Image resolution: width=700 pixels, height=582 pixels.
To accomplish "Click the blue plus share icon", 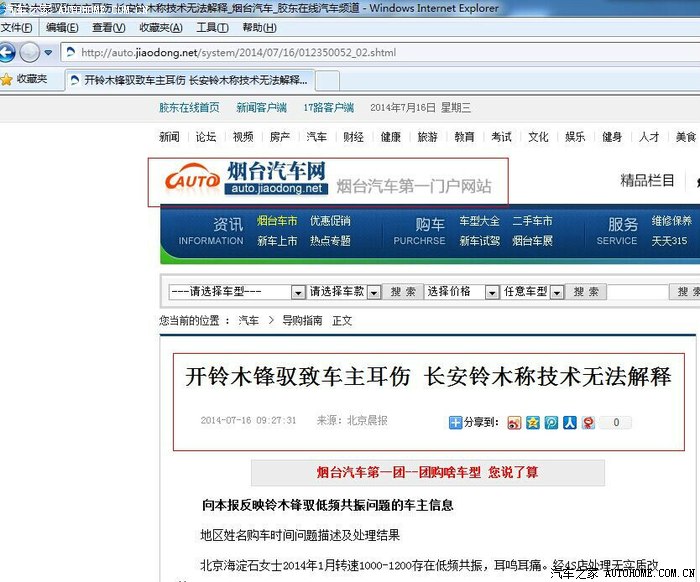I will [x=455, y=422].
